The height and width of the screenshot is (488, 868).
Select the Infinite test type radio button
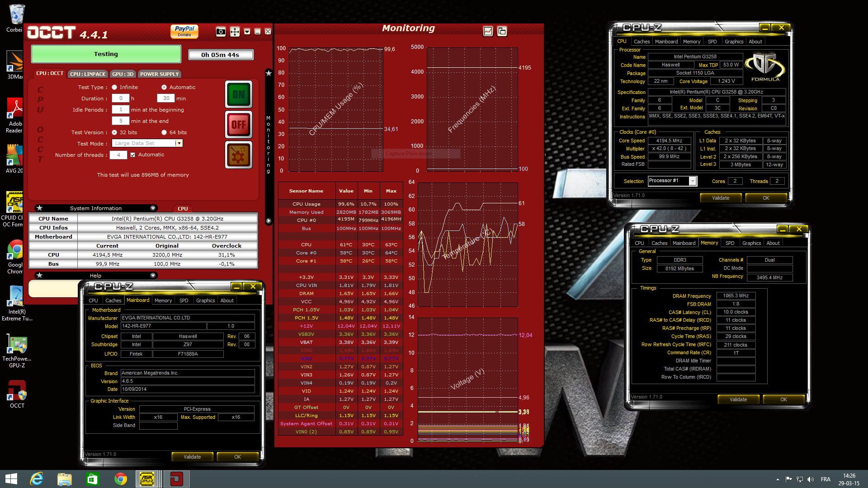pyautogui.click(x=115, y=87)
